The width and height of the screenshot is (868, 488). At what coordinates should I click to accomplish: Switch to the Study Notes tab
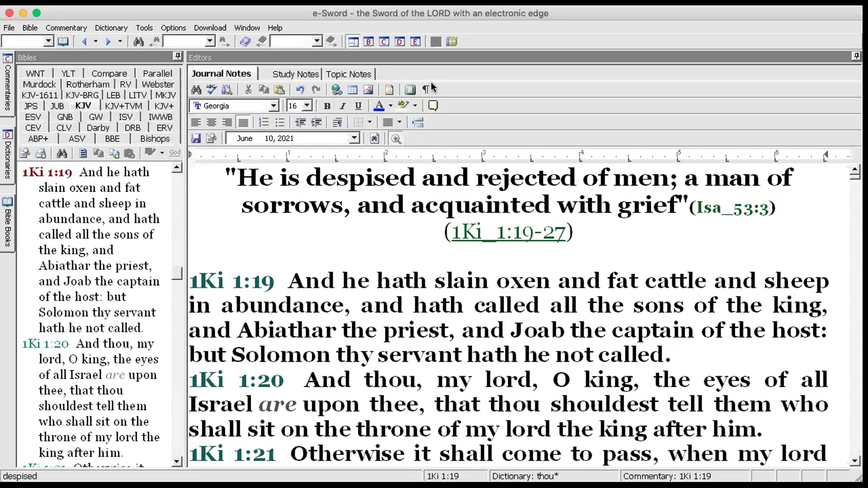coord(295,74)
